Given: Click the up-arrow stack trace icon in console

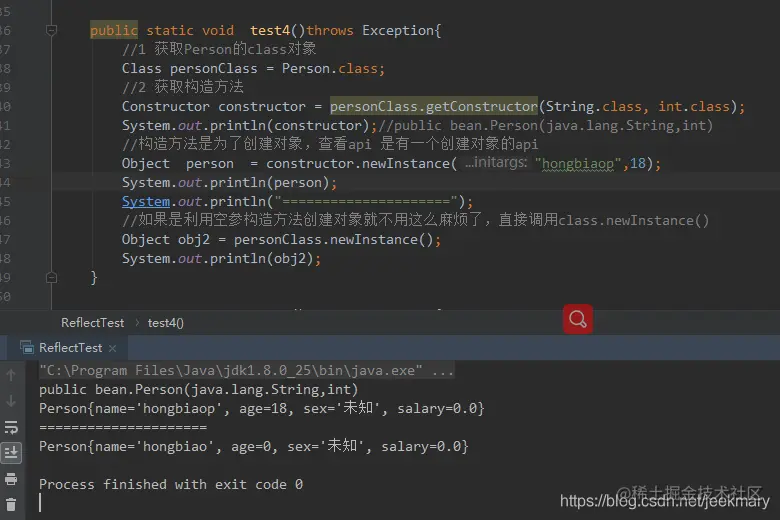Looking at the screenshot, I should pos(11,375).
